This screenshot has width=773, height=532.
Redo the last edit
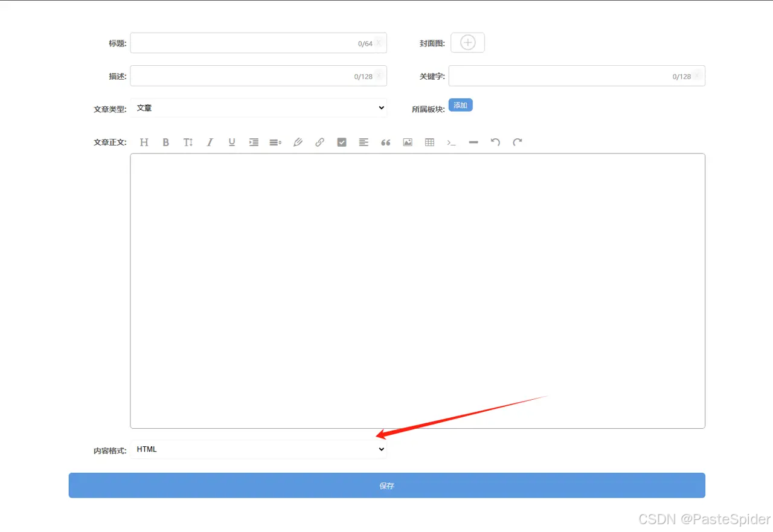[x=518, y=143]
